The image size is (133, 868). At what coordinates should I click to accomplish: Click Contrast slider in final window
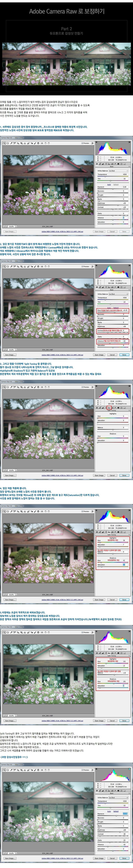click(113, 836)
